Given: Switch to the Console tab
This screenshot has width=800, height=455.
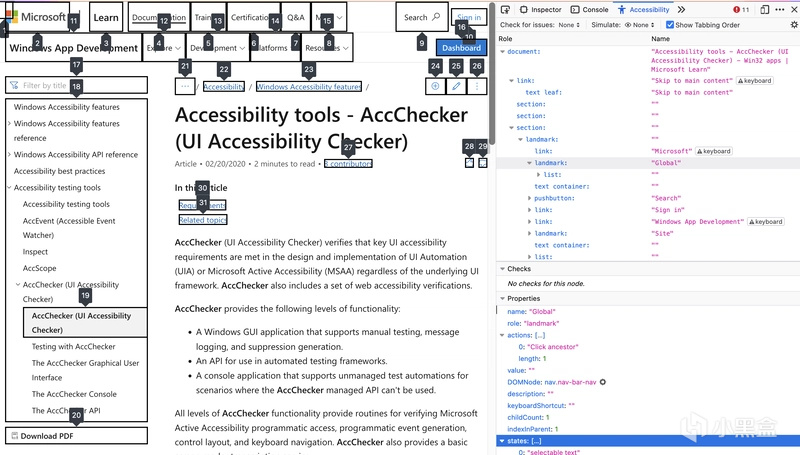Looking at the screenshot, I should tap(589, 10).
